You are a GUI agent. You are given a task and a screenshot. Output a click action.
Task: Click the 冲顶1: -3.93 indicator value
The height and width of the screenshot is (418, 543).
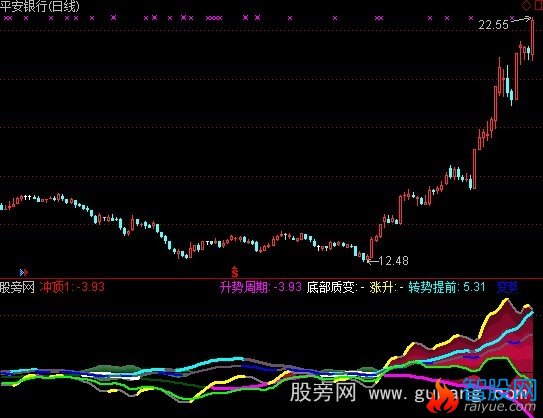click(72, 287)
